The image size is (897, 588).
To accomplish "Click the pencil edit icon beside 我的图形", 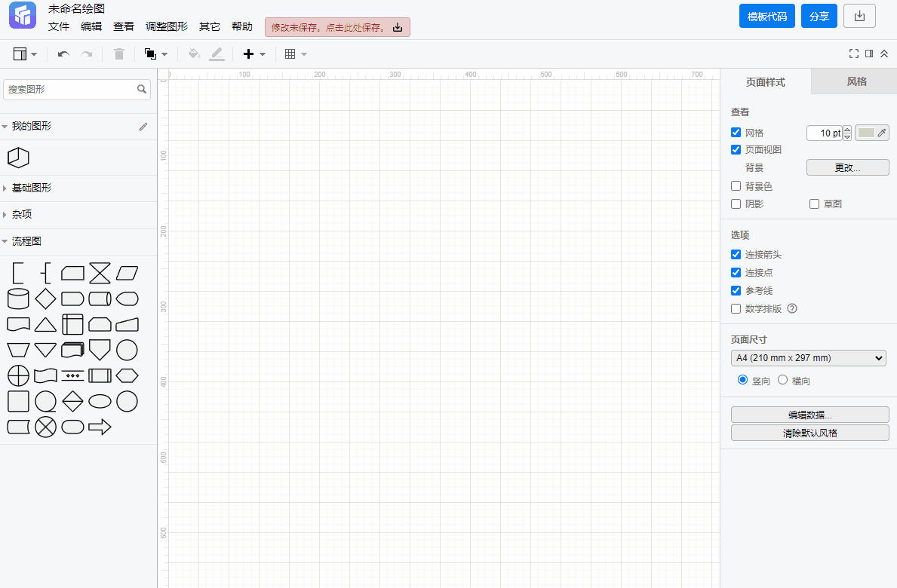I will pos(143,127).
